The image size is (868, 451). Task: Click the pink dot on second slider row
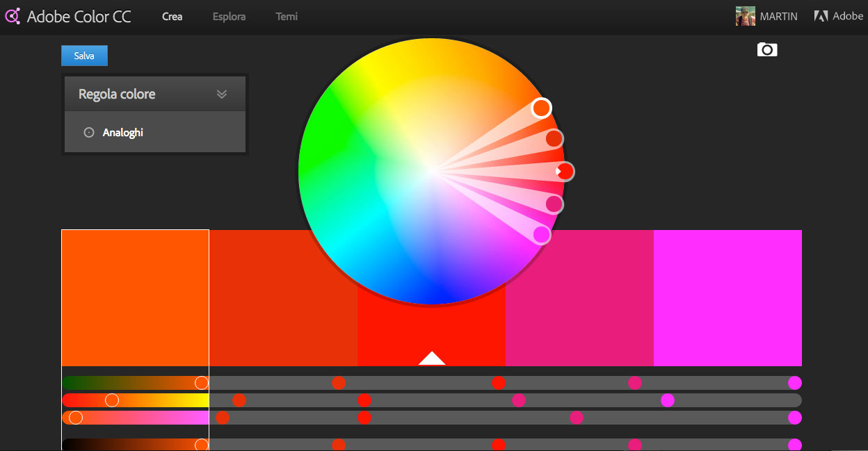(519, 400)
